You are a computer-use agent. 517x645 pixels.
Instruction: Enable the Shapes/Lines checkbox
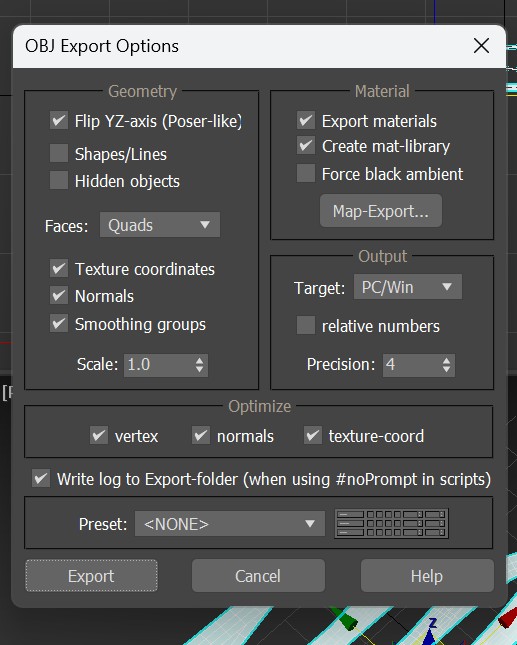[59, 153]
